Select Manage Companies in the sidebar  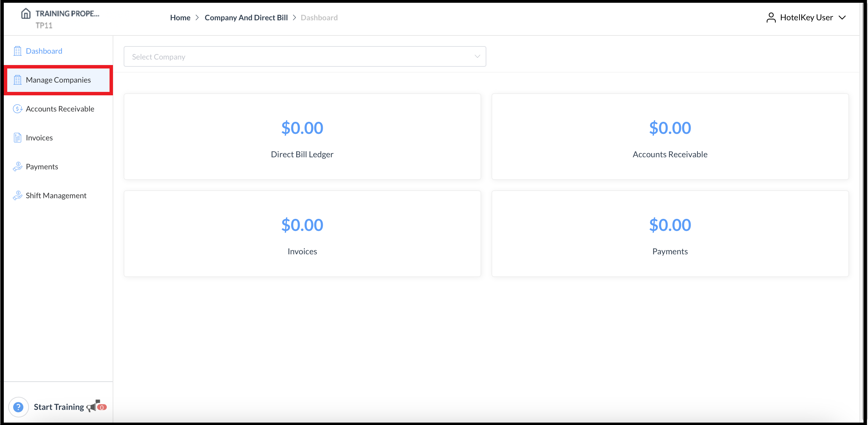tap(58, 79)
